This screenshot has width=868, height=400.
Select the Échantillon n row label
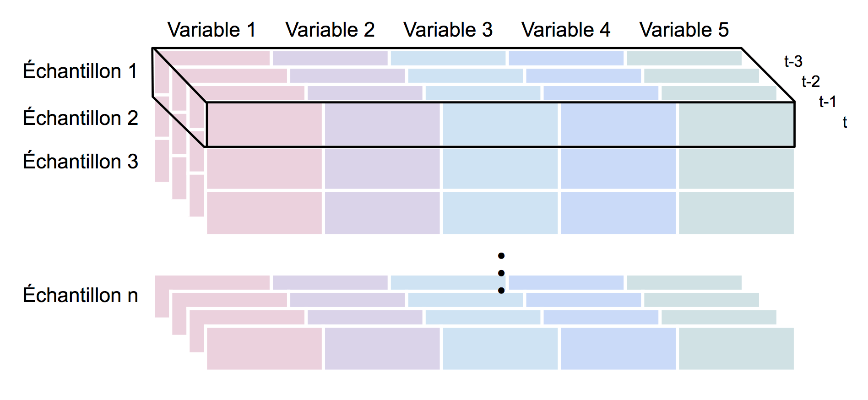(x=80, y=295)
